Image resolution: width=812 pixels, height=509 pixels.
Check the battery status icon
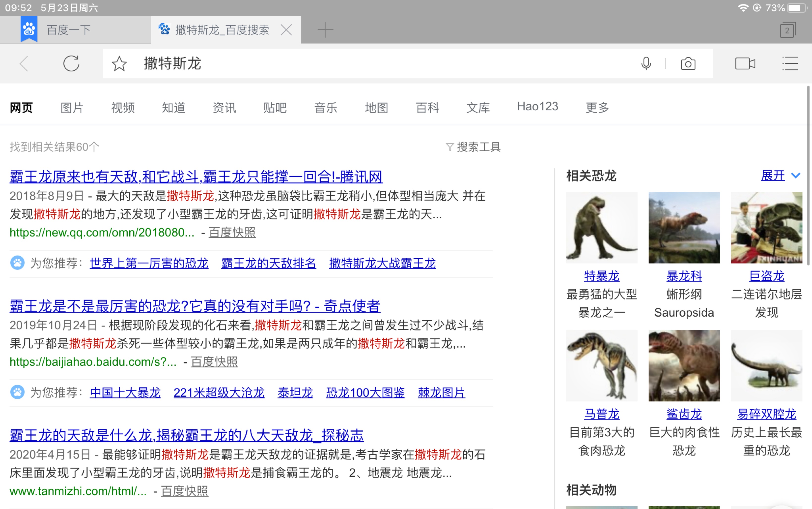(x=797, y=8)
